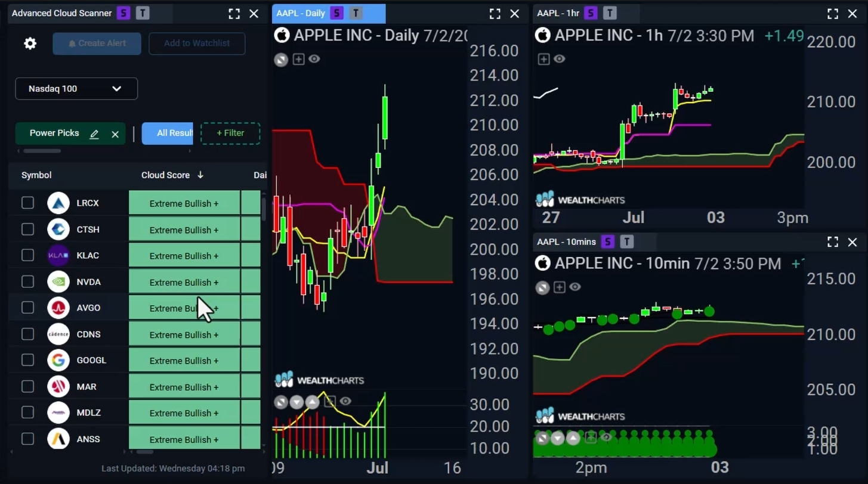Click the + Filter button

(x=230, y=134)
